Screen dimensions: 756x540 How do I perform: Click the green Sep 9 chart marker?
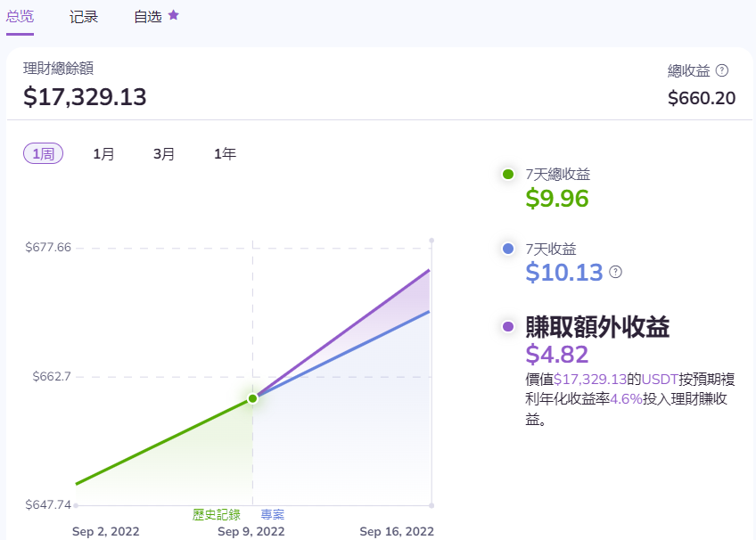coord(252,398)
